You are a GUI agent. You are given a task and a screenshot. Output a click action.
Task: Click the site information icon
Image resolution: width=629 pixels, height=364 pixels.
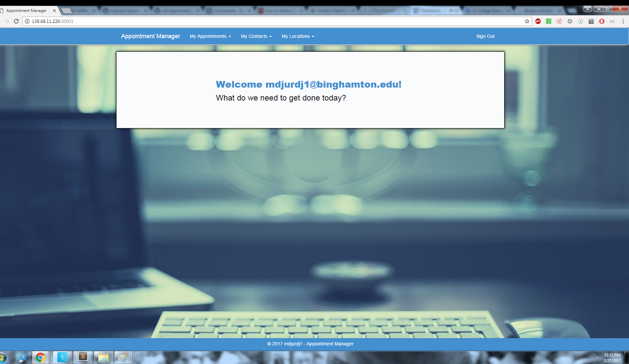click(27, 21)
